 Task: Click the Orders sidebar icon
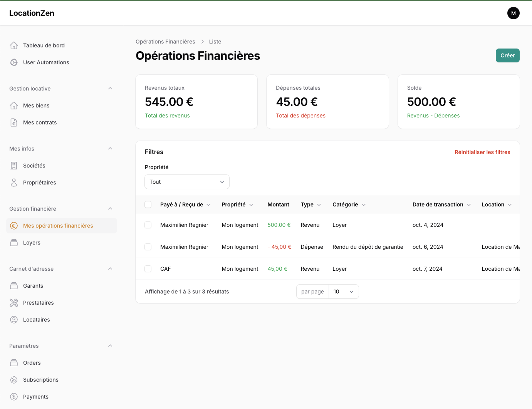click(x=14, y=363)
